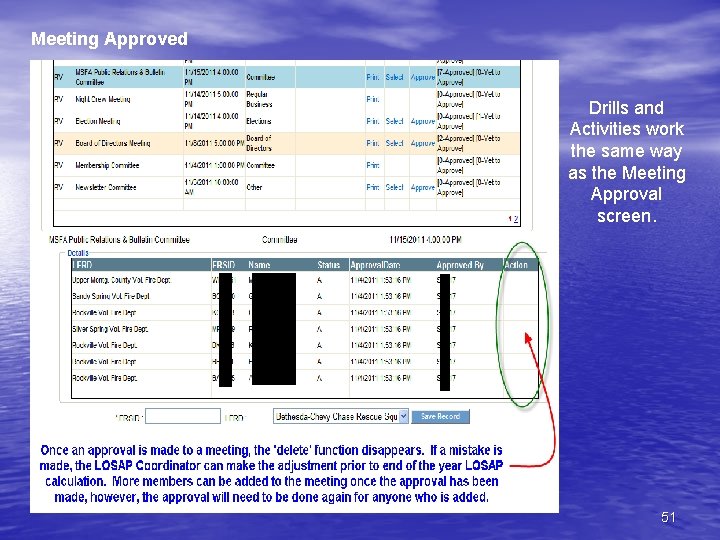Click 'Sandy Spring Vol. Fire Dept.' cell
The height and width of the screenshot is (540, 720).
(111, 297)
